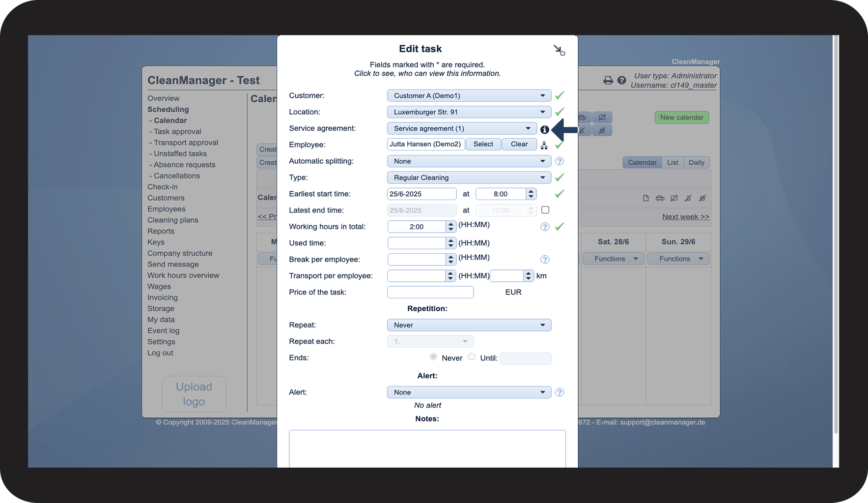Switch to the List view tab
The width and height of the screenshot is (868, 503).
click(672, 163)
